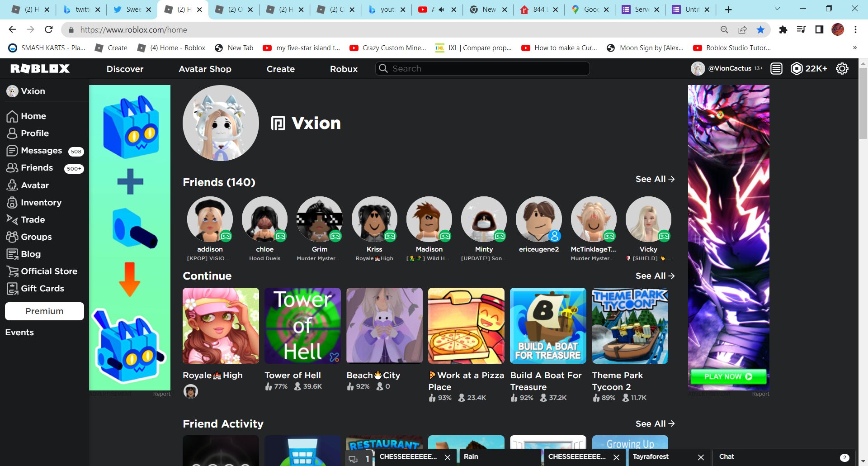The image size is (868, 466).
Task: Open the Theme Park Tycoon 2 thumbnail
Action: [630, 326]
